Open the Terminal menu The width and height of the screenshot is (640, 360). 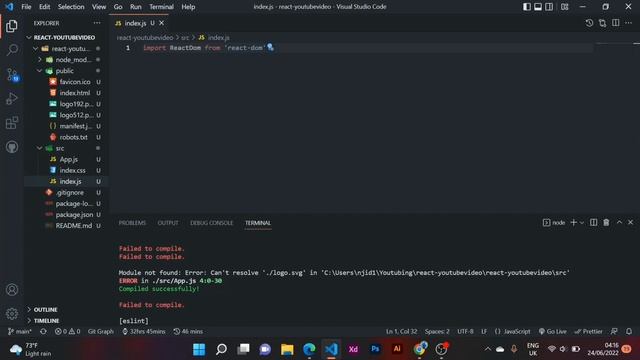pos(161,7)
